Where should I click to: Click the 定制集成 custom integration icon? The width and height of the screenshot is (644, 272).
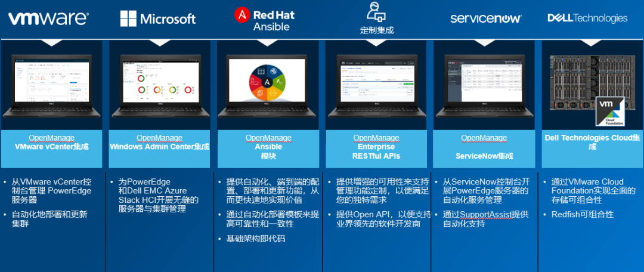pyautogui.click(x=376, y=11)
